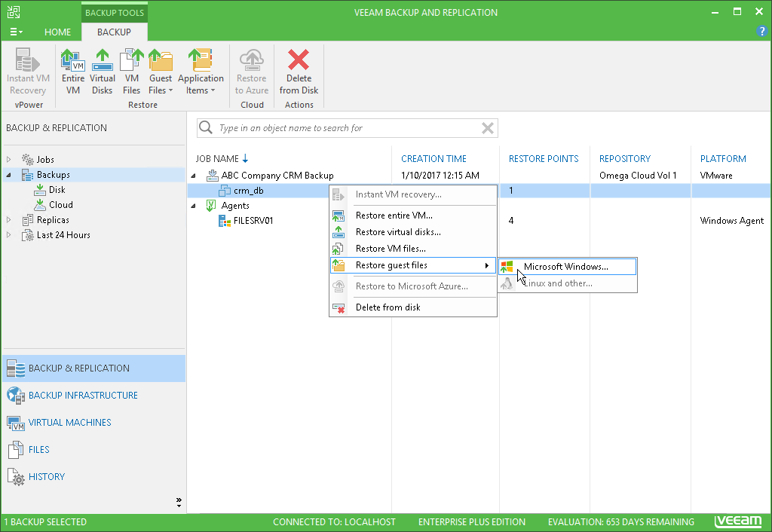Screen dimensions: 772x532
Task: Sort by REPOSITORY column header
Action: pos(625,159)
